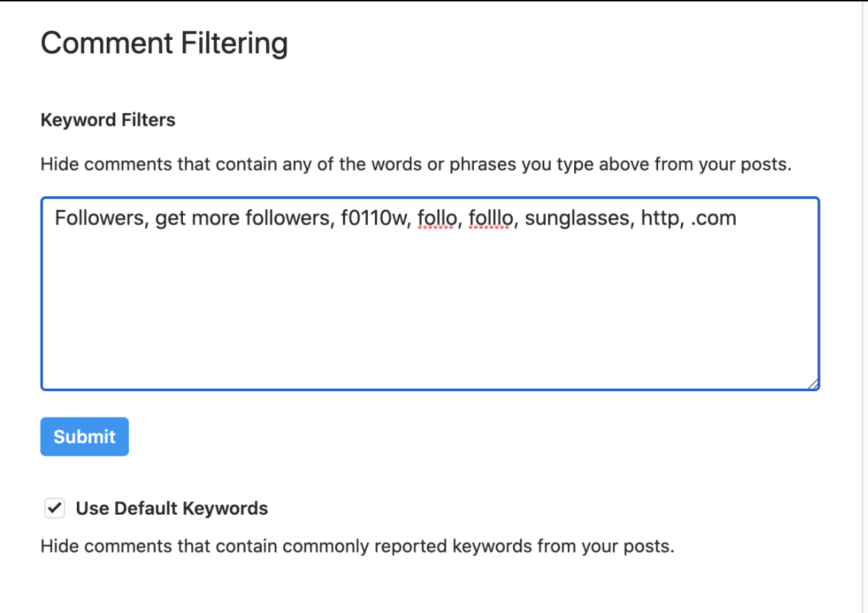Click the word sunglasses in the filter box

pos(577,218)
